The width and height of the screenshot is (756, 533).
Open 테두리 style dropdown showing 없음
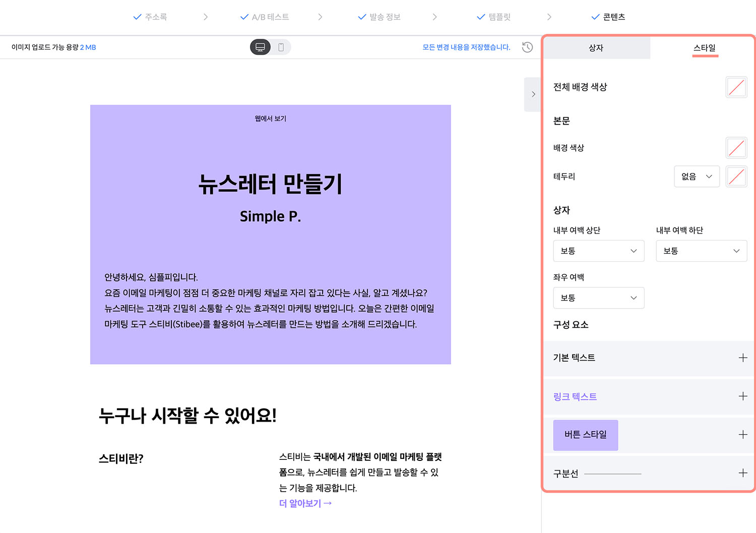697,176
